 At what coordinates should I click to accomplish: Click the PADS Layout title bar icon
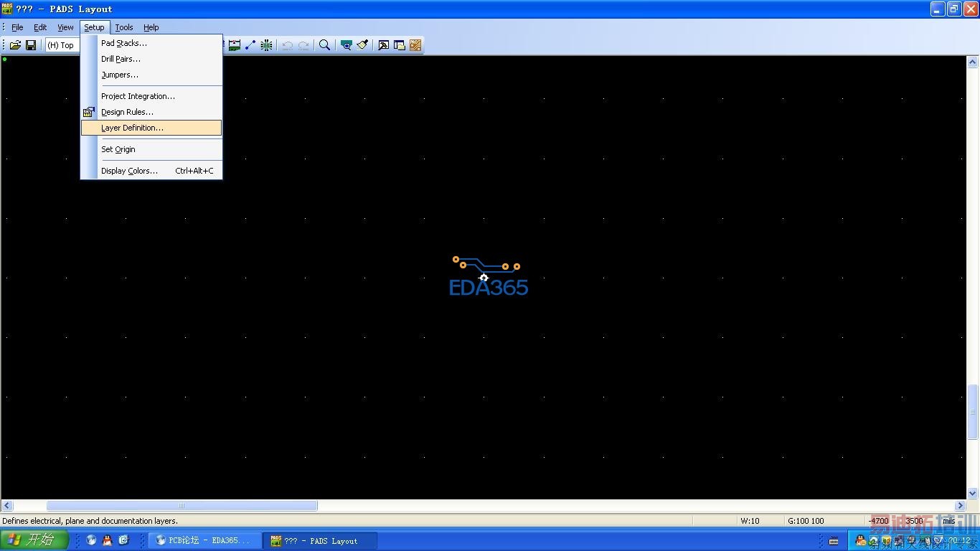[7, 9]
